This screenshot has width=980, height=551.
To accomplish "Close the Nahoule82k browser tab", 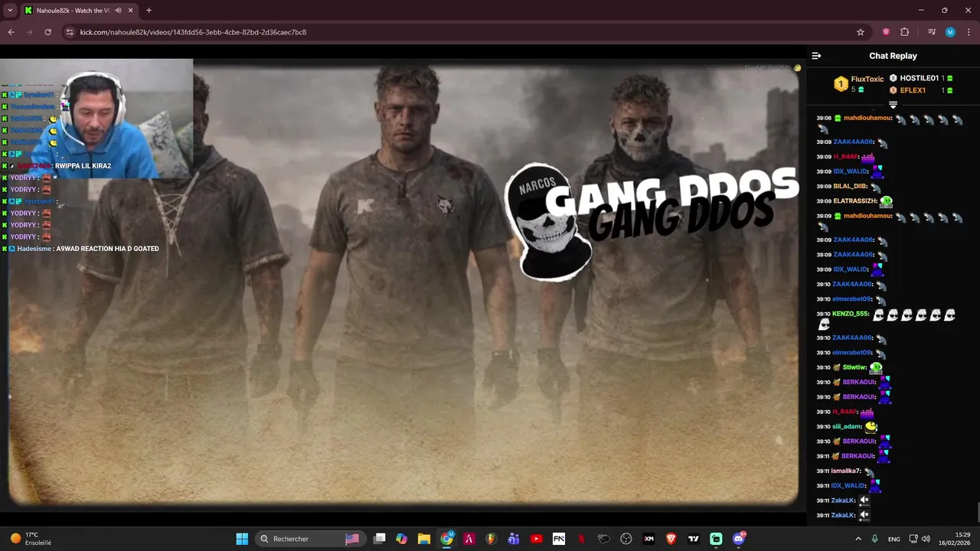I will (x=130, y=11).
